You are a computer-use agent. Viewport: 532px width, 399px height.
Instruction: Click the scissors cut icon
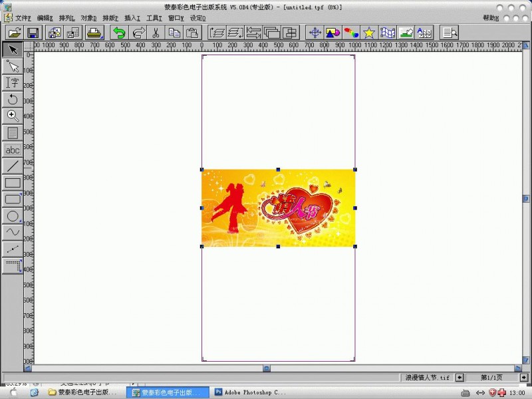(156, 33)
